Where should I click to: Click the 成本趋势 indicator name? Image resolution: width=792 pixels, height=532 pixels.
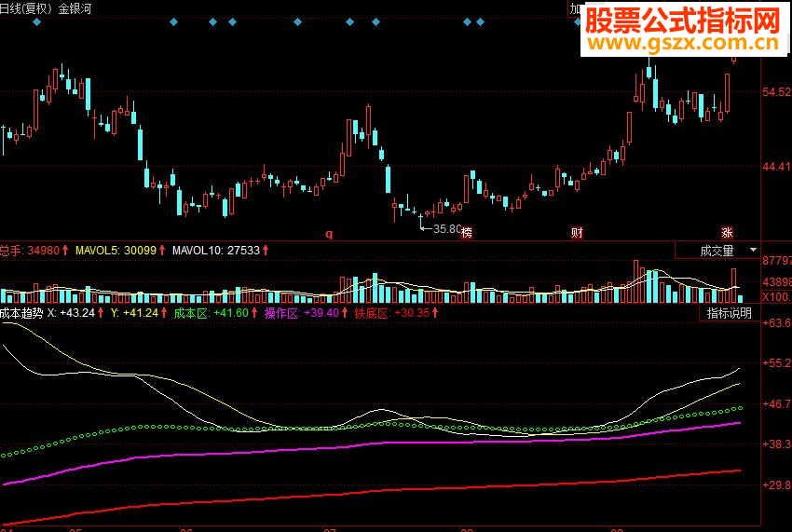point(21,313)
